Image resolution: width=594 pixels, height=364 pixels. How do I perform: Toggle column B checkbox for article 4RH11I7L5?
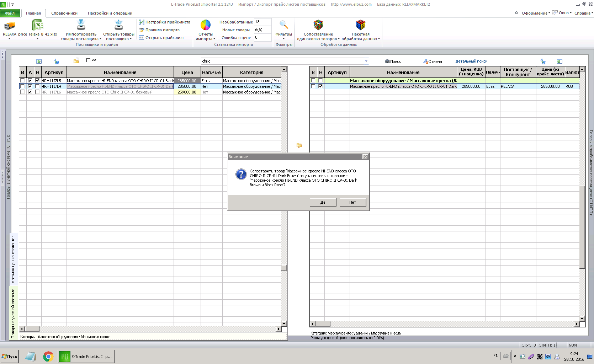tap(22, 81)
